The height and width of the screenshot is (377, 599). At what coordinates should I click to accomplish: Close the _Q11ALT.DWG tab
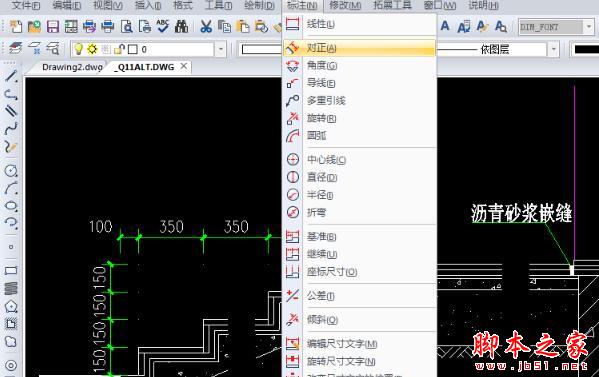[x=184, y=66]
